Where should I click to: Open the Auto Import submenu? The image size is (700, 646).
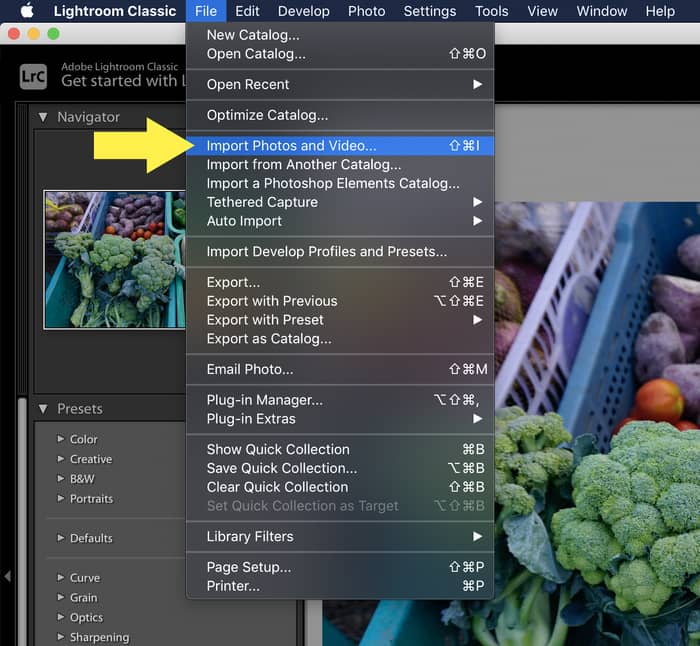tap(340, 221)
